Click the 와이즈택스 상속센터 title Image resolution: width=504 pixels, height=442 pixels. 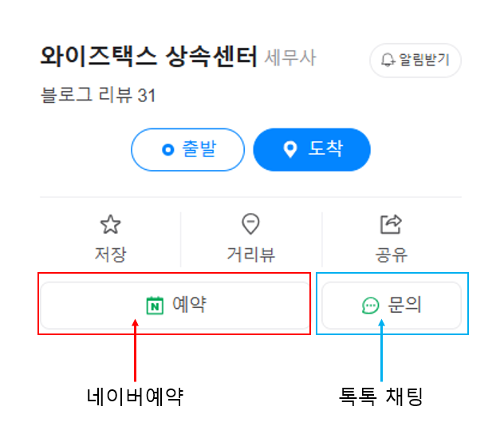pyautogui.click(x=148, y=57)
